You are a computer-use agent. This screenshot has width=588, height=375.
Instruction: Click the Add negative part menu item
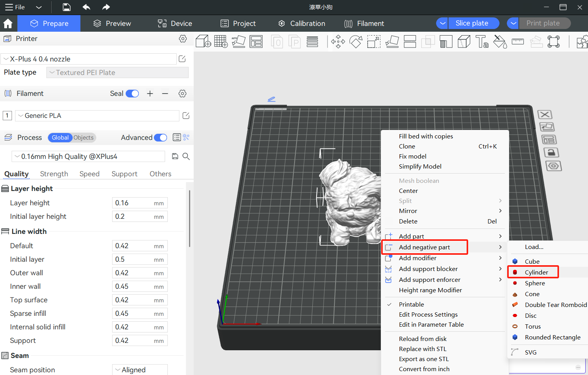coord(424,247)
